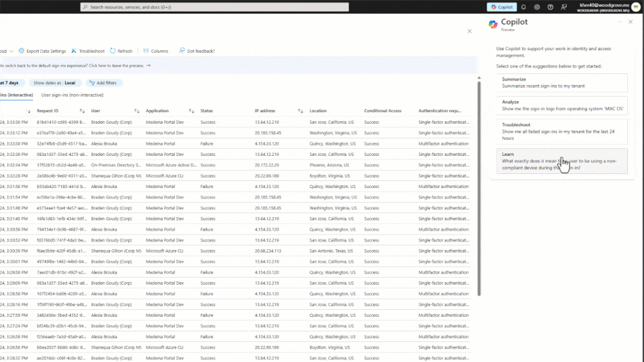Click location Phoenix, Arizona, US
The image size is (644, 362).
(x=329, y=165)
